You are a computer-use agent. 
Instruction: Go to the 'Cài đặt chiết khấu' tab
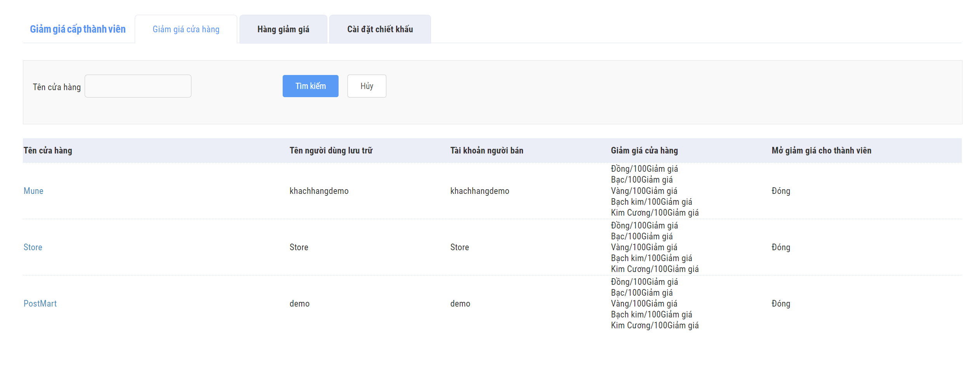coord(380,30)
